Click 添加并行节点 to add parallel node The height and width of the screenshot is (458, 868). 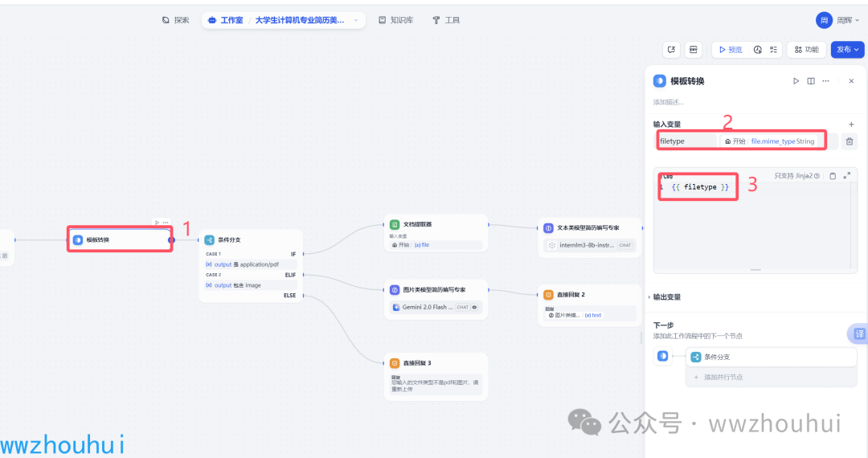[723, 377]
